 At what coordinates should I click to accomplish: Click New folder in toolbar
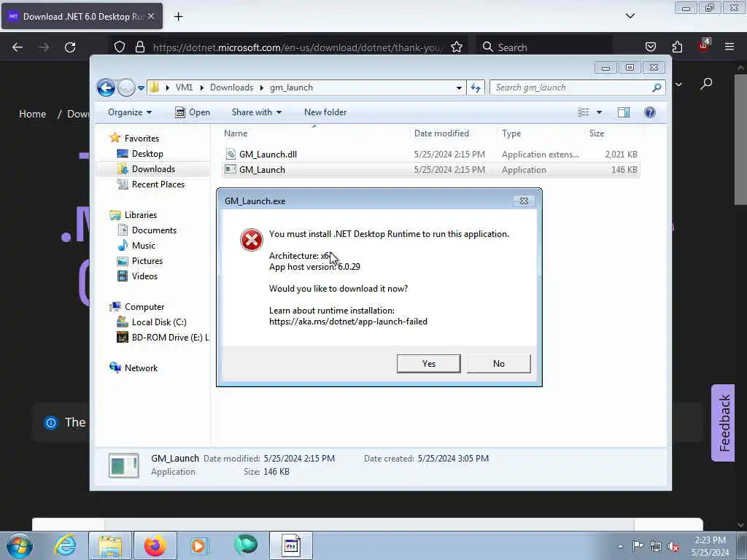click(325, 112)
